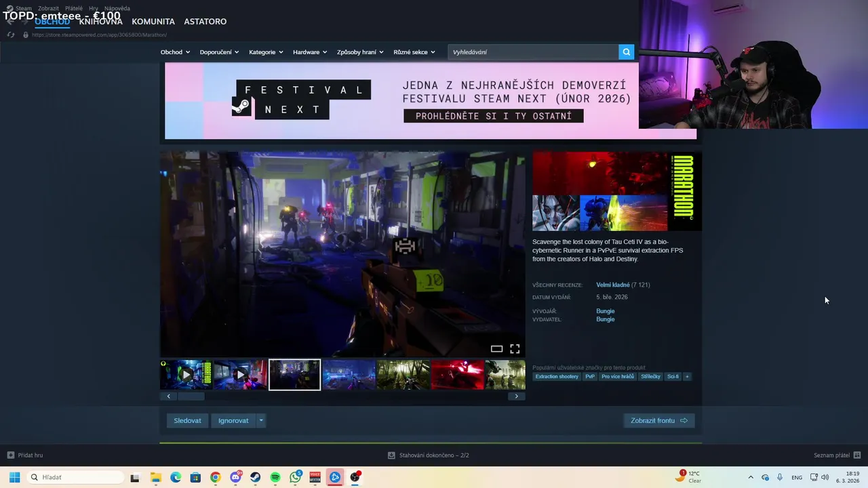Play the first trailer video thumbnail
The image size is (868, 488).
(x=186, y=375)
